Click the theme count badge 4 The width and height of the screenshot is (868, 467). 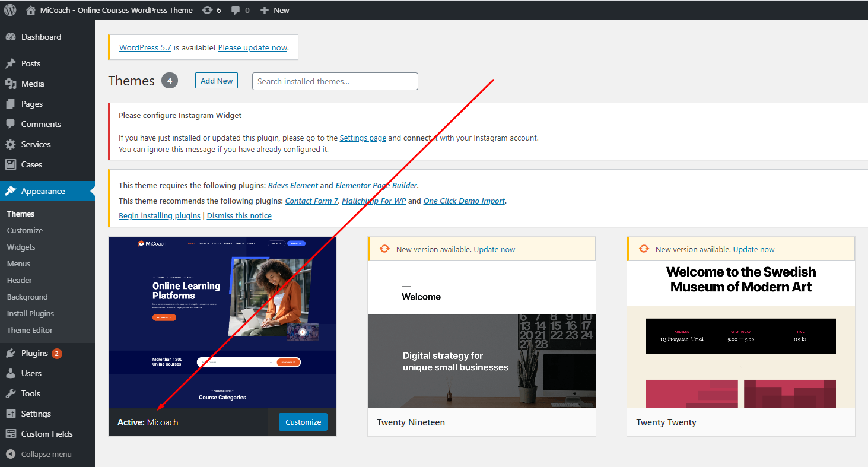[170, 81]
